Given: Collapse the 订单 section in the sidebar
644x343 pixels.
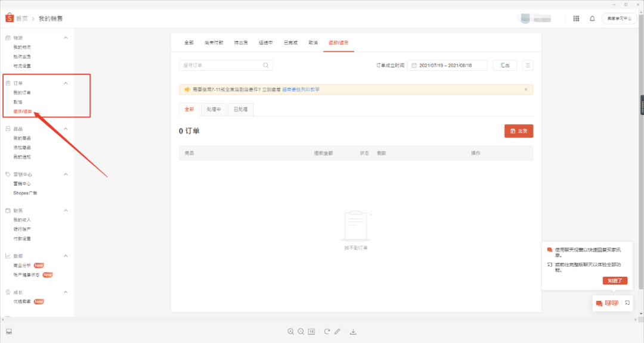Looking at the screenshot, I should point(66,83).
